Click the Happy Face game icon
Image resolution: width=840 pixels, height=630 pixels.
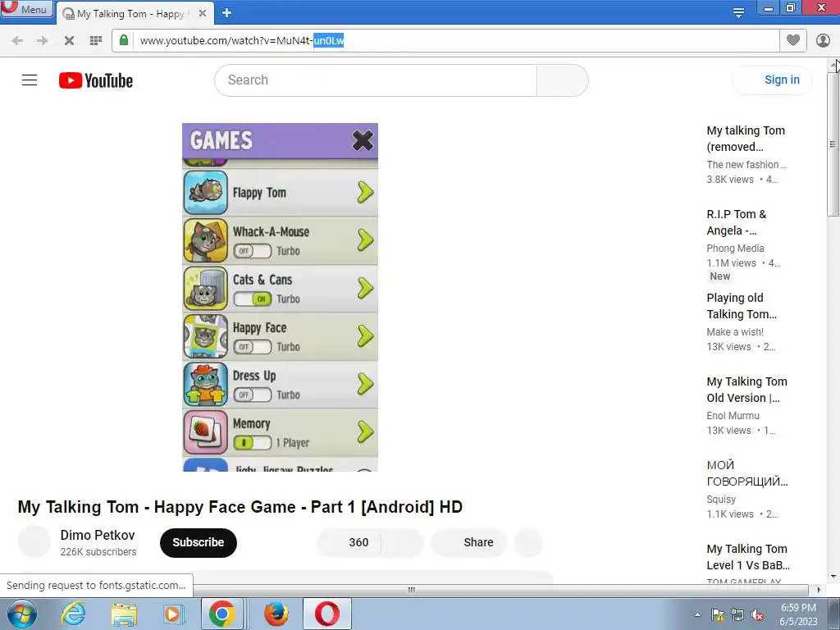point(206,336)
